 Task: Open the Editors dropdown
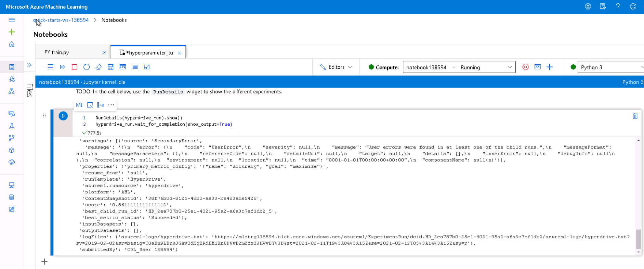pyautogui.click(x=336, y=67)
